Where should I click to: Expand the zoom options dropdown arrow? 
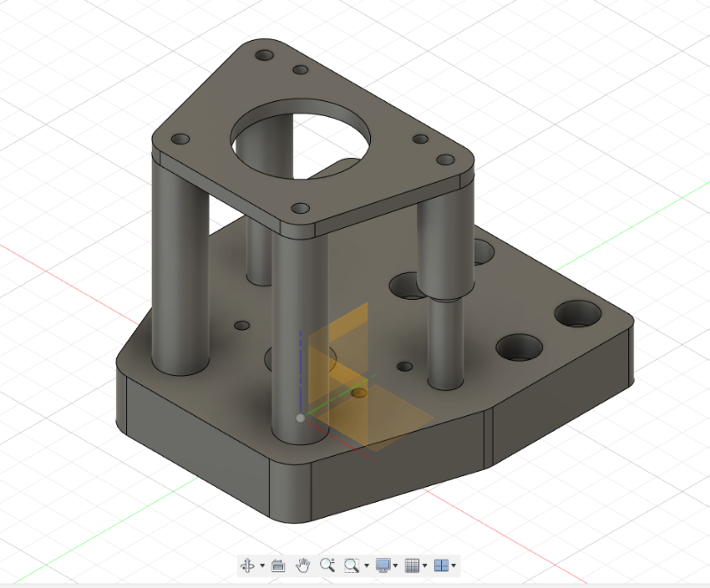pos(366,566)
